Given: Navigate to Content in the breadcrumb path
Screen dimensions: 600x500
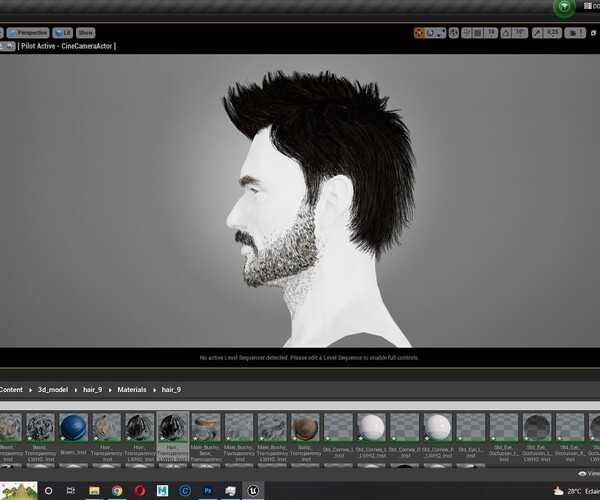Looking at the screenshot, I should (11, 390).
